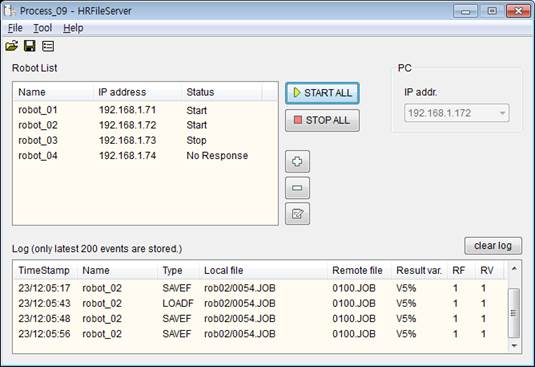Close the HRFileServer window
This screenshot has height=367, width=535.
coord(518,11)
